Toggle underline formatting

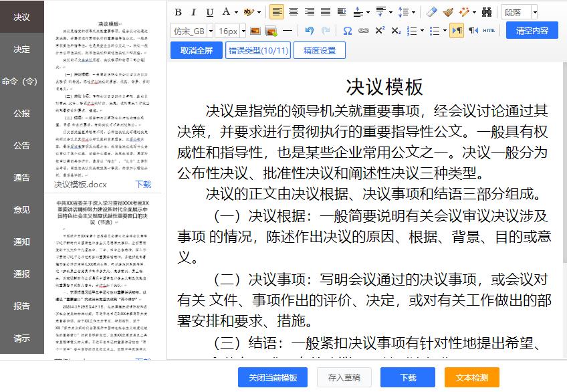tap(210, 12)
